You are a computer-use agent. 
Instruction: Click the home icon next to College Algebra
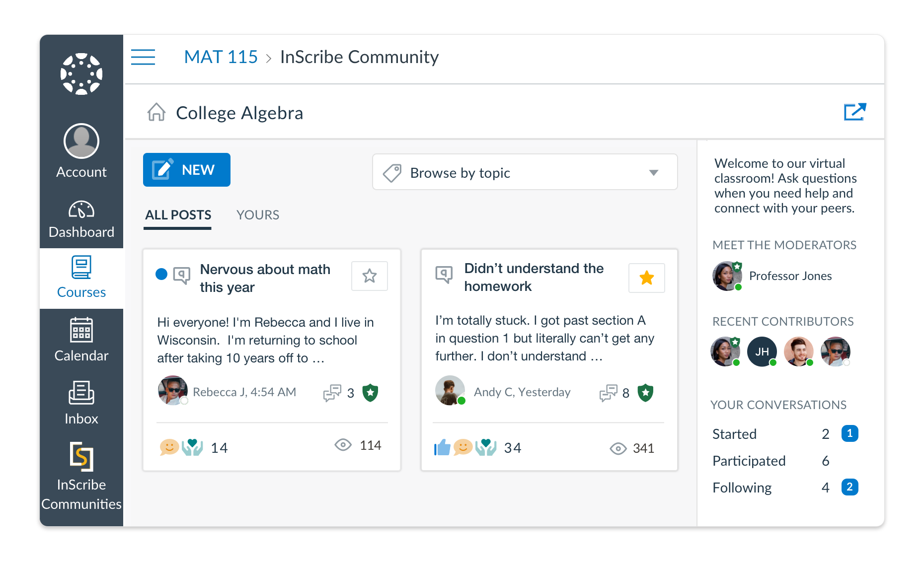[156, 113]
